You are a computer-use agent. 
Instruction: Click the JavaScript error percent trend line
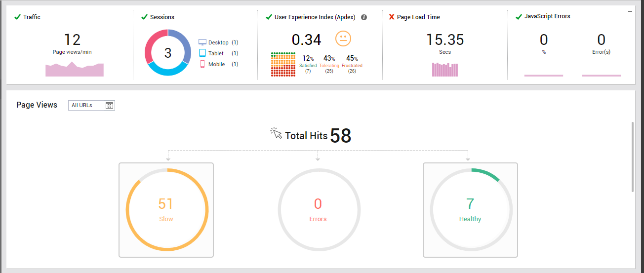coord(544,76)
